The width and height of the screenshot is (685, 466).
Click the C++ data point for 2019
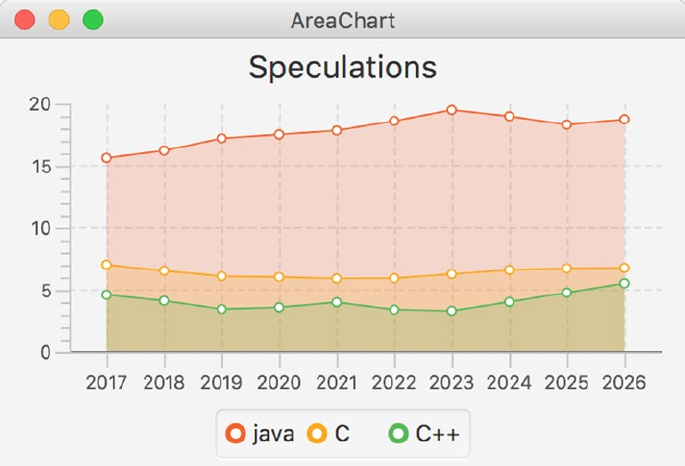point(221,309)
